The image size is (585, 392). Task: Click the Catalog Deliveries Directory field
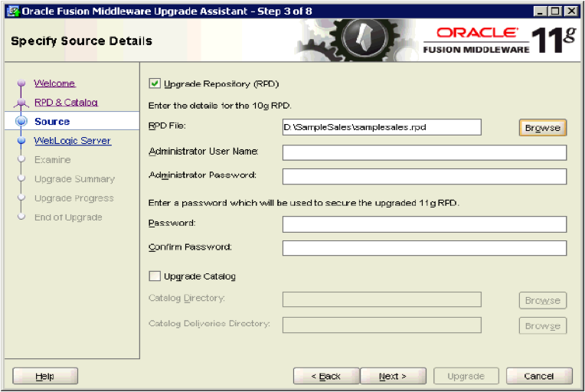pos(381,325)
